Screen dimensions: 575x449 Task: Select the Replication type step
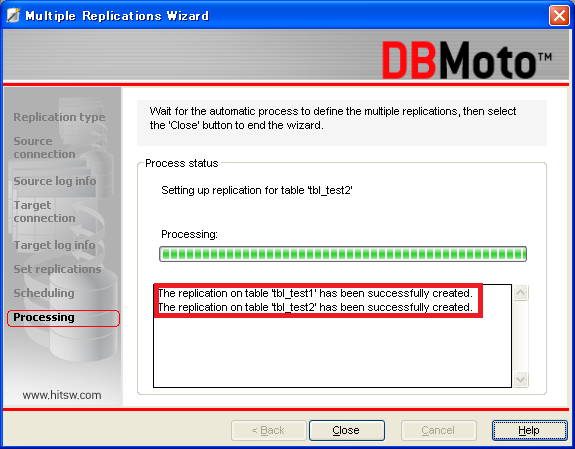(x=59, y=117)
